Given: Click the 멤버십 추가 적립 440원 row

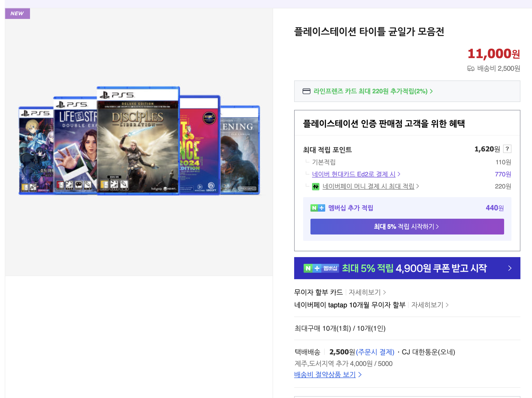Looking at the screenshot, I should pyautogui.click(x=407, y=208).
